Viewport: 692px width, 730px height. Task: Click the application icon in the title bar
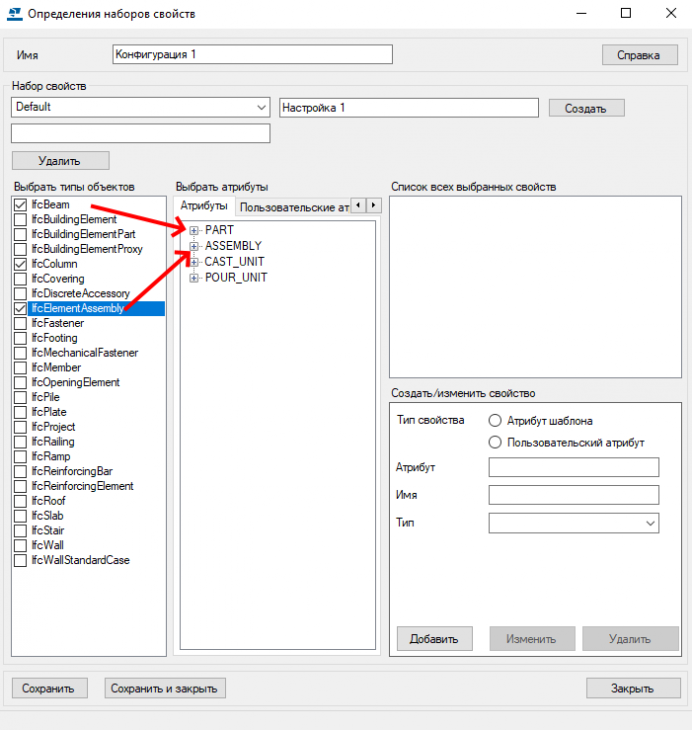pos(14,14)
